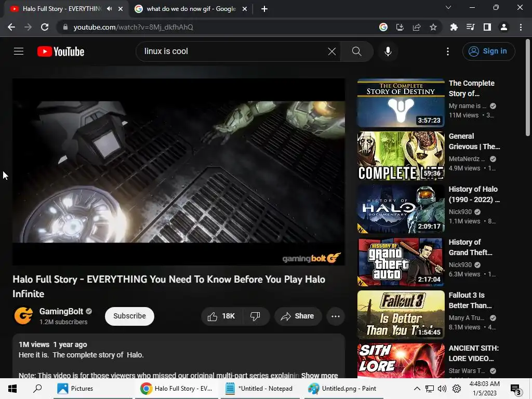The height and width of the screenshot is (399, 532).
Task: Click the Halo video player
Action: [179, 171]
